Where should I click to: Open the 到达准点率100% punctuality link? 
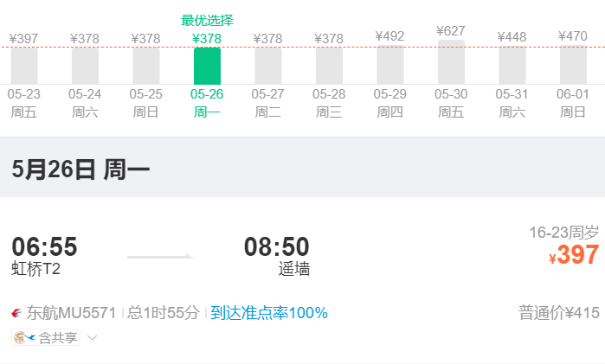[x=269, y=313]
